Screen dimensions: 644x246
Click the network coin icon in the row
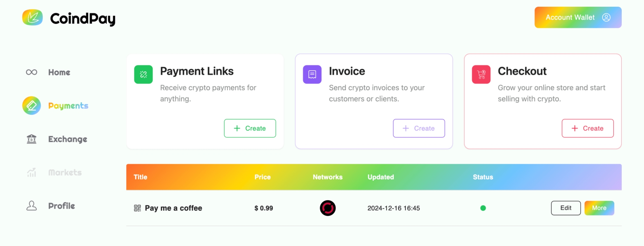tap(327, 208)
